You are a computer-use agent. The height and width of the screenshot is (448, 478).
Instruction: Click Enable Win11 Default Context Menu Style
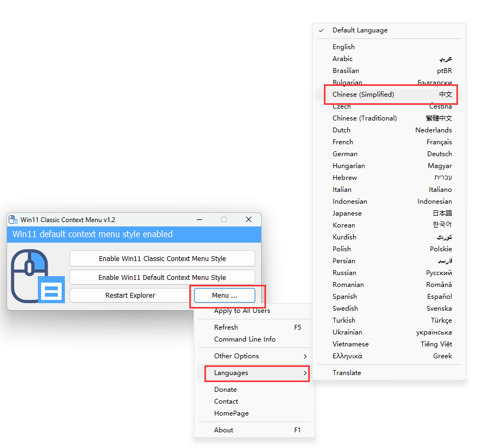coord(162,277)
